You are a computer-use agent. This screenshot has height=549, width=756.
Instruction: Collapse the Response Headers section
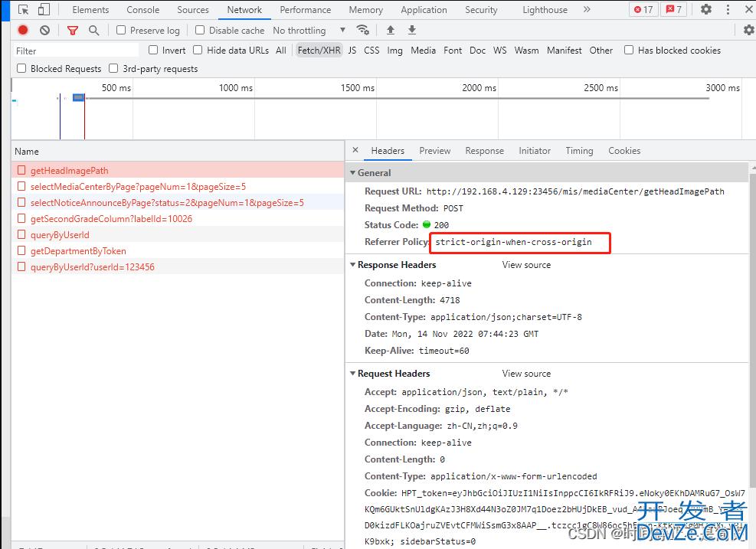click(353, 265)
